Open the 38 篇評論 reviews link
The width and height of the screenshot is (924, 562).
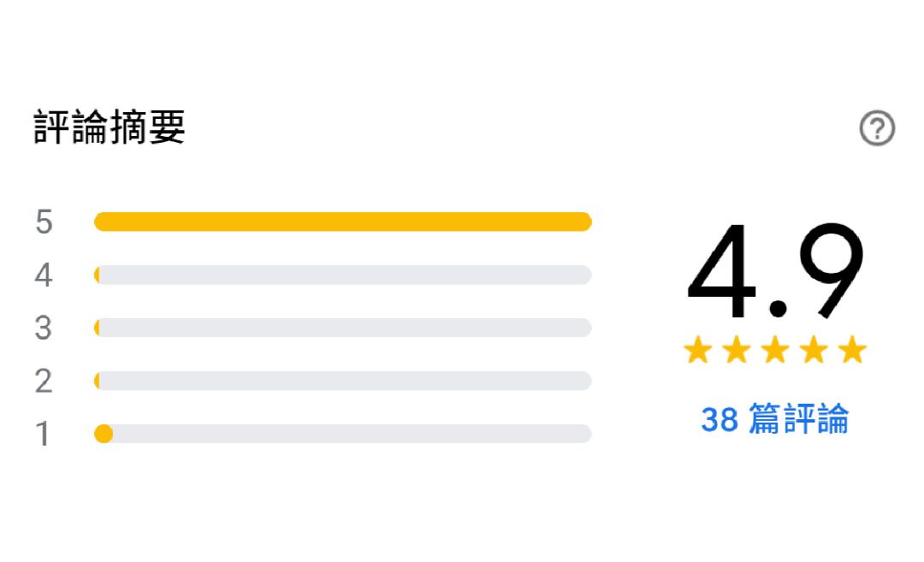click(774, 419)
